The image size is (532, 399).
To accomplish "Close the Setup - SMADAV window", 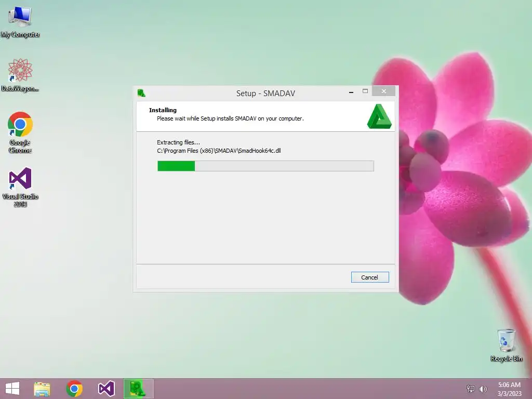I will [x=384, y=91].
